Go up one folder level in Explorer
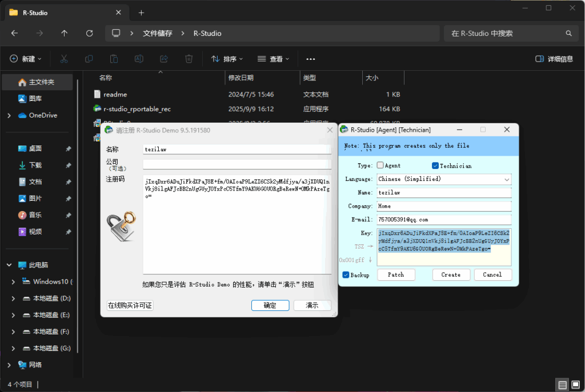 [x=64, y=33]
